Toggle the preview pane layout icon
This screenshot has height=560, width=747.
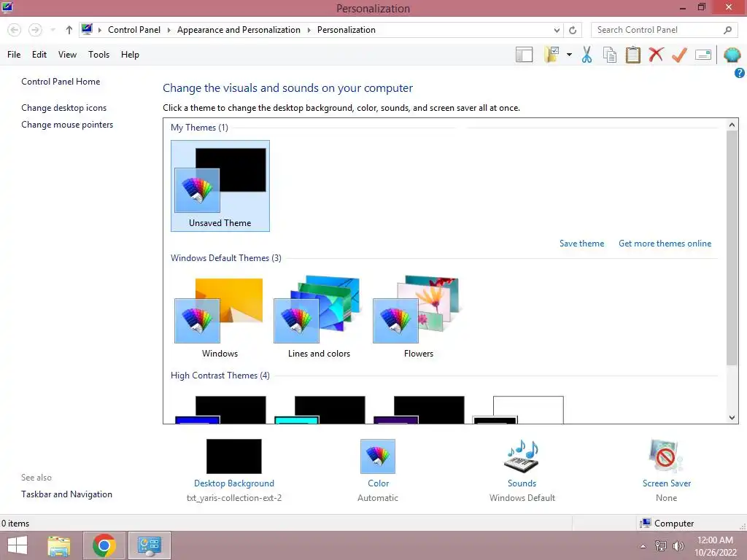click(x=524, y=54)
